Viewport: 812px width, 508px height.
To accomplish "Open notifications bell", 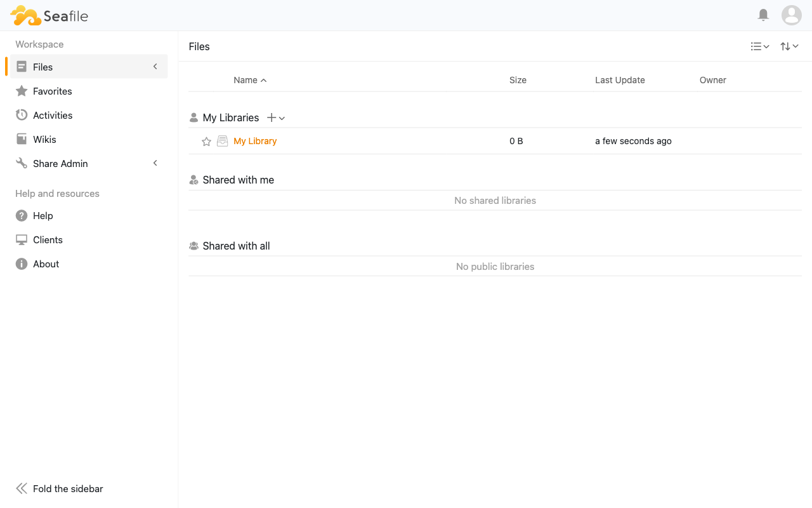I will tap(764, 15).
